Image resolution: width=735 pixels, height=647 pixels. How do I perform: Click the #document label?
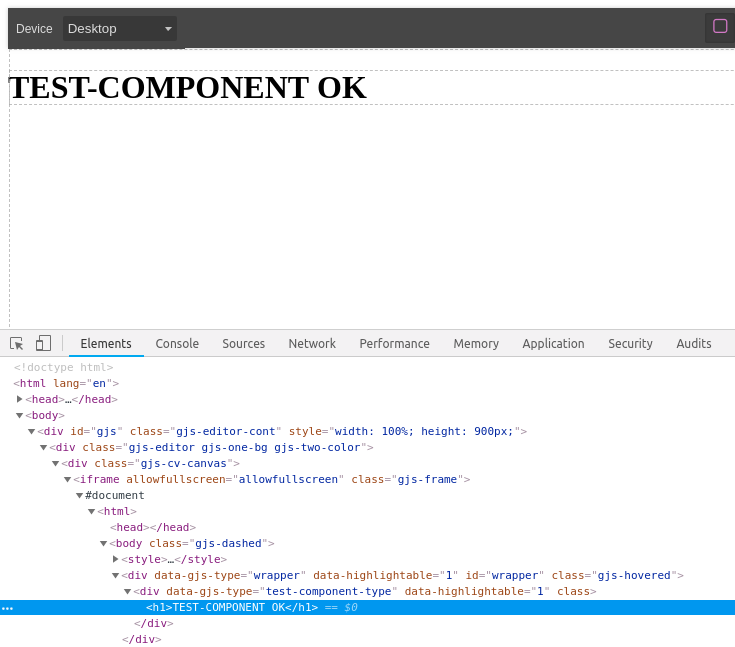(x=115, y=495)
